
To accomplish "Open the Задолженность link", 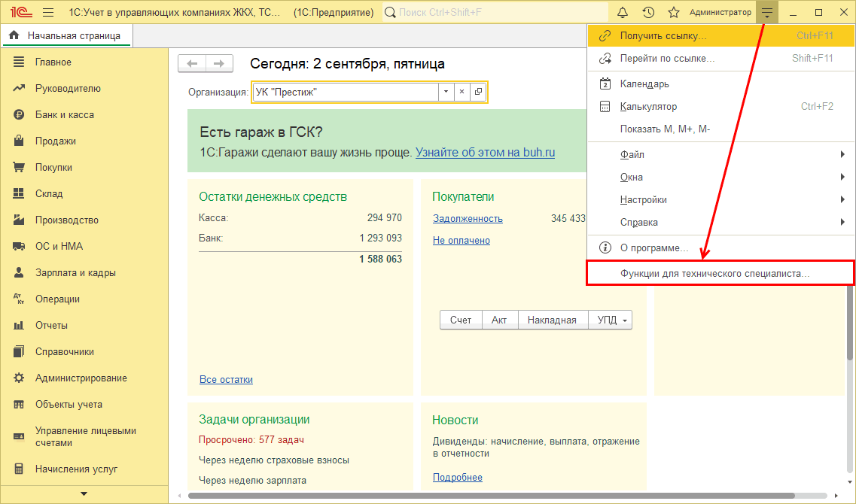I will click(468, 219).
